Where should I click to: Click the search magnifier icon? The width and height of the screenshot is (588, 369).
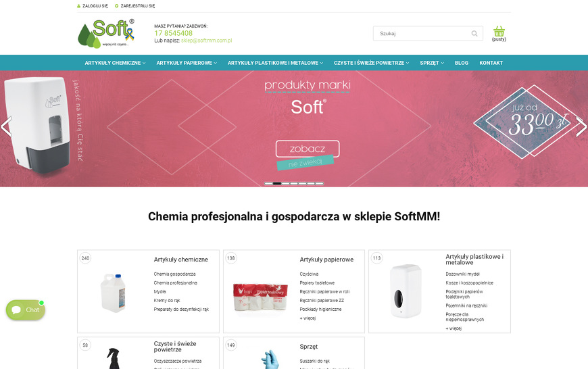[474, 34]
